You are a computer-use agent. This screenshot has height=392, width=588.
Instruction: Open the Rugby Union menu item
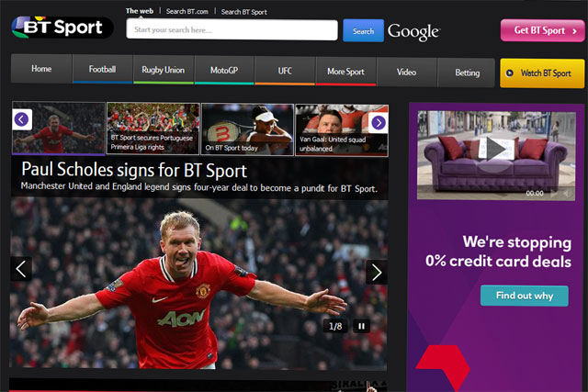(x=164, y=70)
